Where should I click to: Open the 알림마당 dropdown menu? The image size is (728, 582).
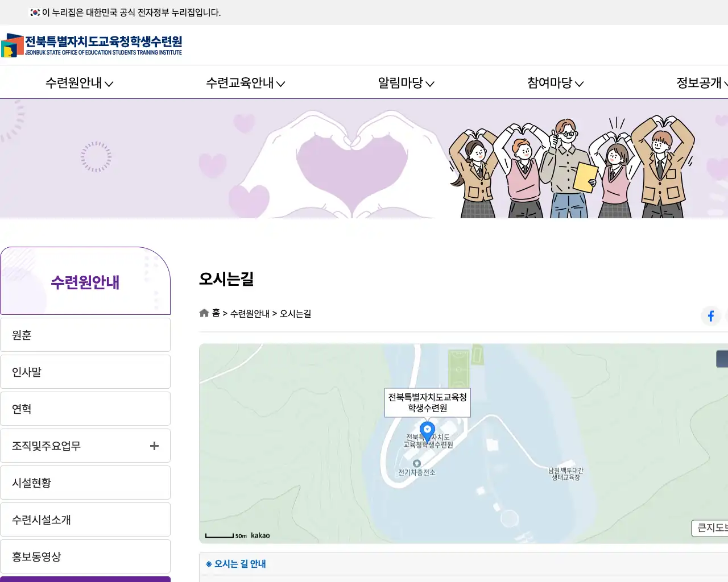click(405, 83)
